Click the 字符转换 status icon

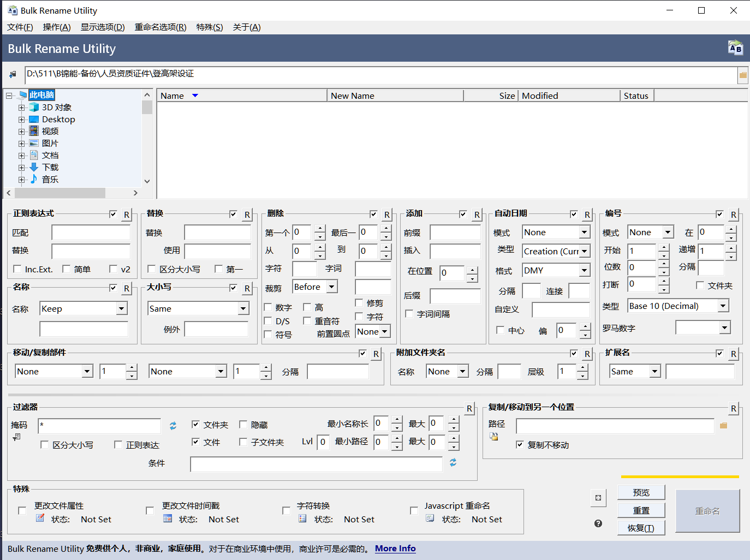pyautogui.click(x=302, y=518)
